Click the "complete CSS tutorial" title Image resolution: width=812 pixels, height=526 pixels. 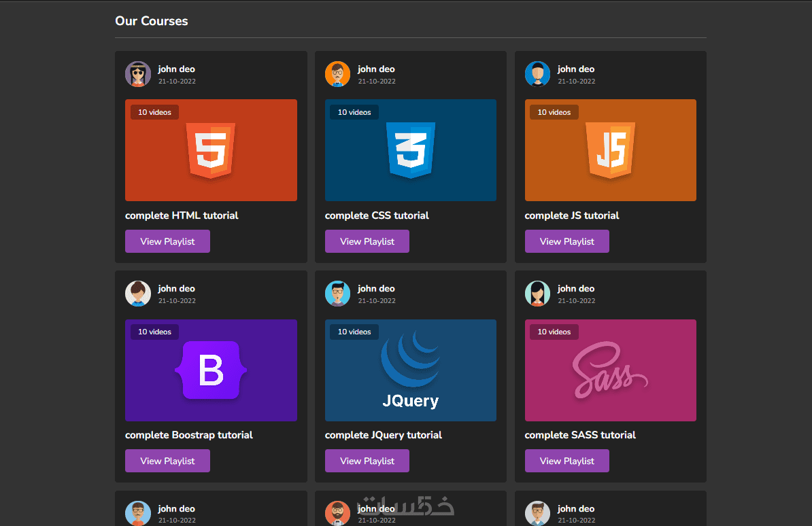point(377,215)
